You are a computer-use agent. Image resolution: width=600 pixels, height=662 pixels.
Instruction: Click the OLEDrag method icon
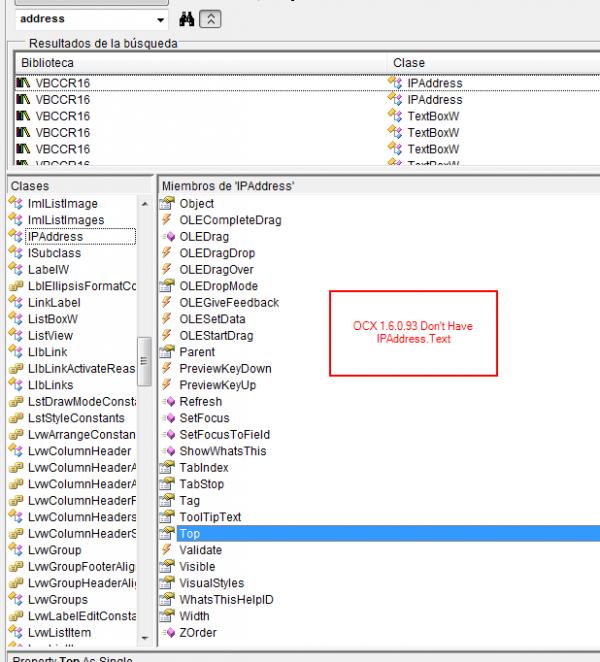(x=168, y=236)
